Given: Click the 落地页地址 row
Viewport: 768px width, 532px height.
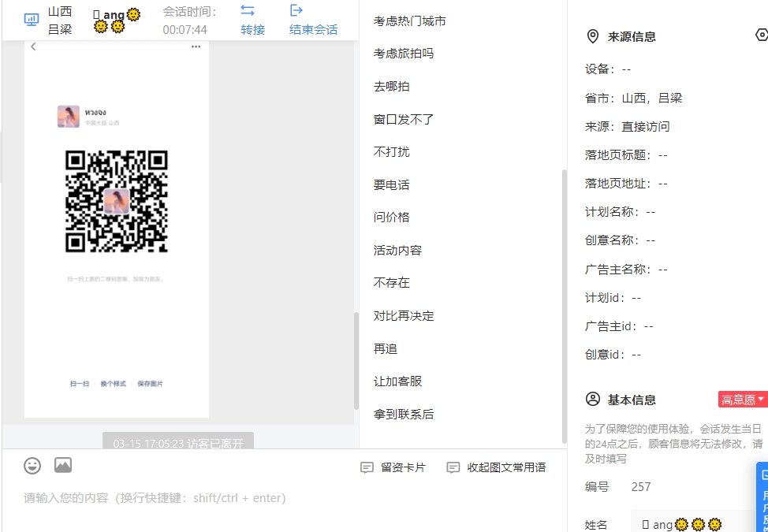Looking at the screenshot, I should click(x=626, y=184).
